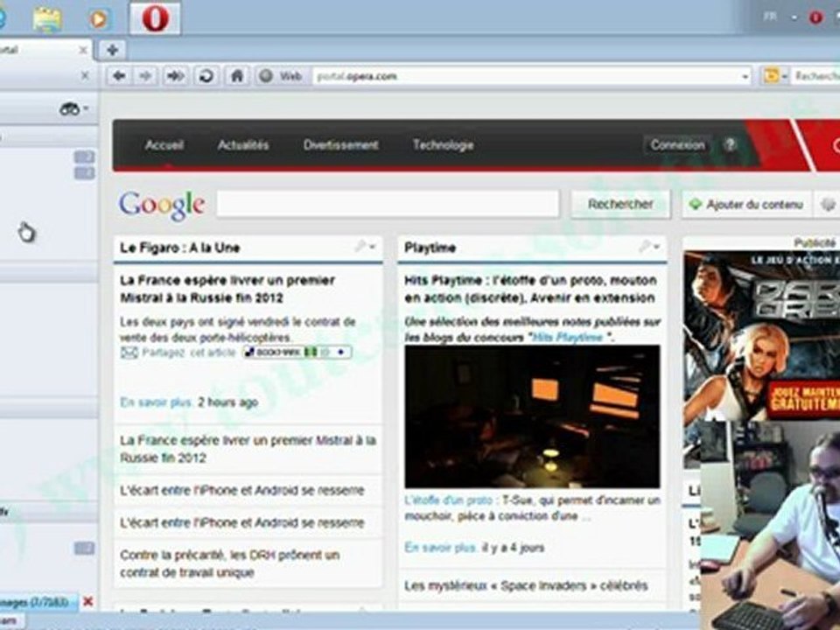Open the search engine selector dropdown

(775, 76)
